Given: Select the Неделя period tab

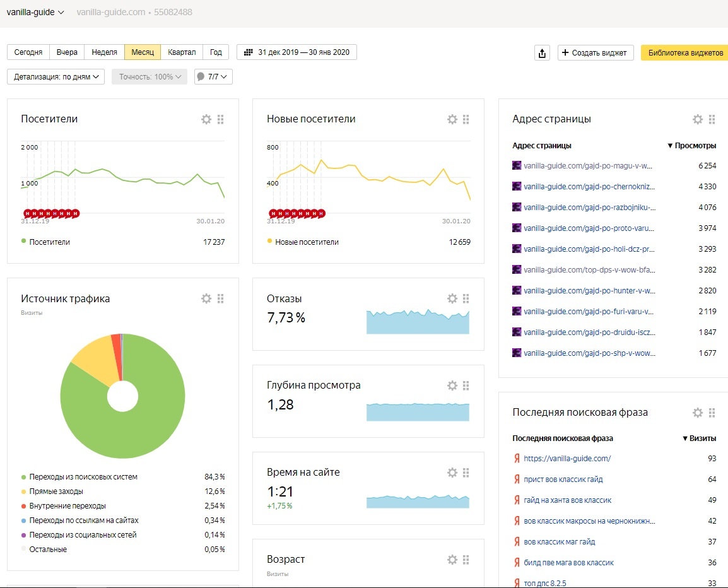Looking at the screenshot, I should pos(104,52).
